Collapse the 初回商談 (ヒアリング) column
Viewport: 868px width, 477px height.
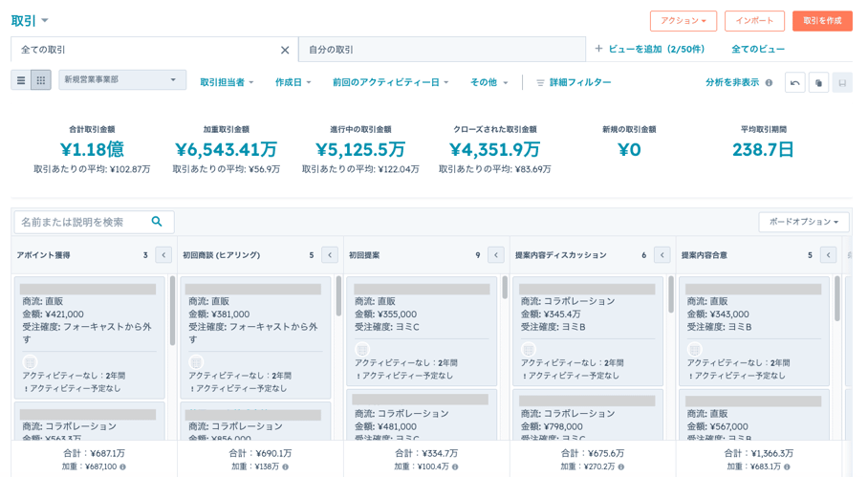coord(330,255)
